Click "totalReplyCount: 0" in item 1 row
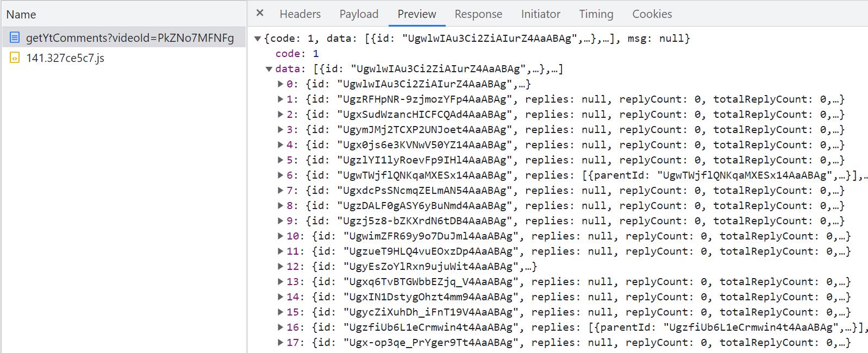 [770, 99]
